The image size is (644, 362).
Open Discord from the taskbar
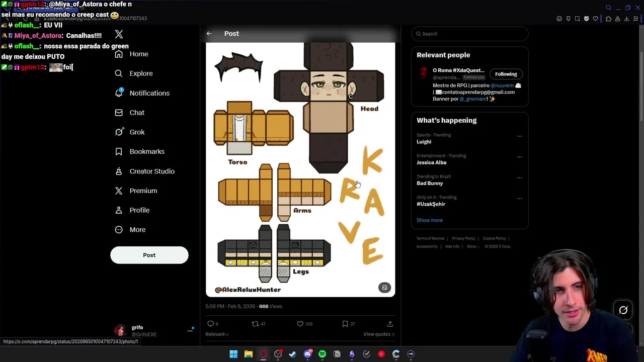point(307,354)
